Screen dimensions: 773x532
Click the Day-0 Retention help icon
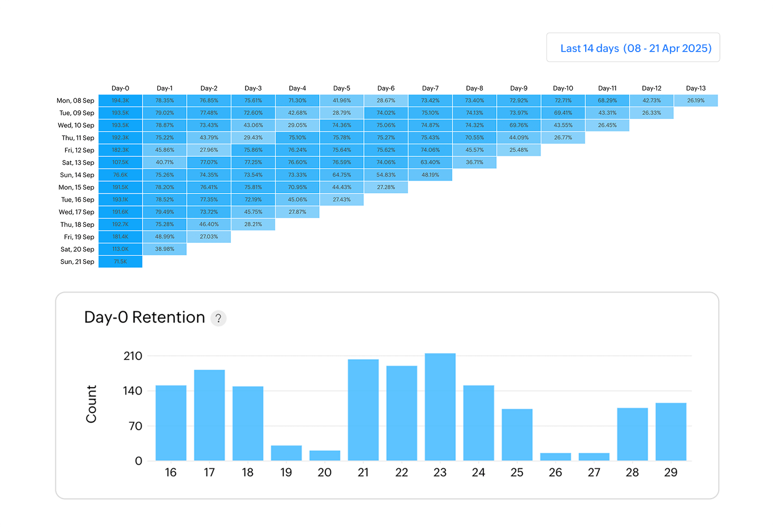pos(219,318)
